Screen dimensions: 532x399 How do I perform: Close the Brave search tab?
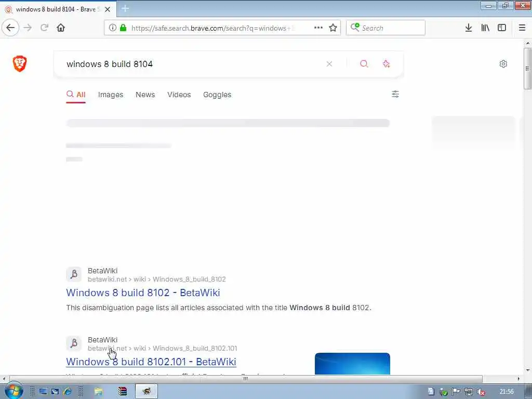(x=108, y=9)
